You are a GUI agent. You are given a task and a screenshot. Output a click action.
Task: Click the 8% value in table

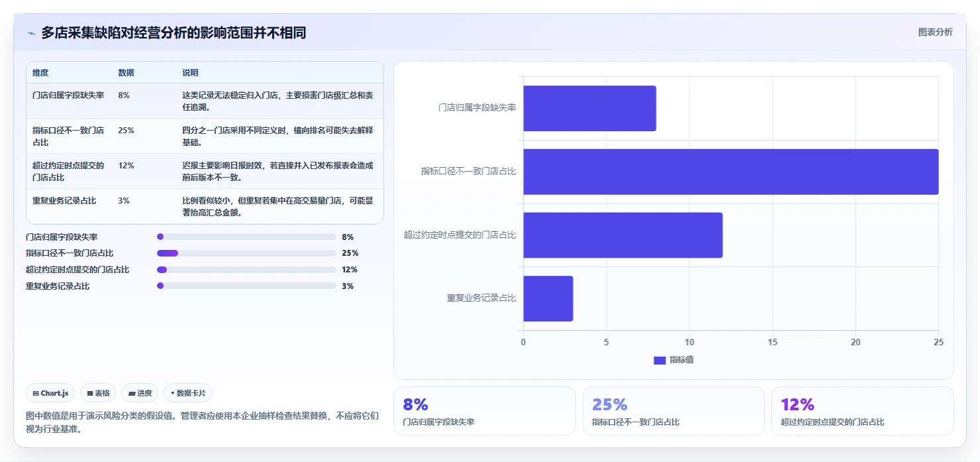(124, 95)
